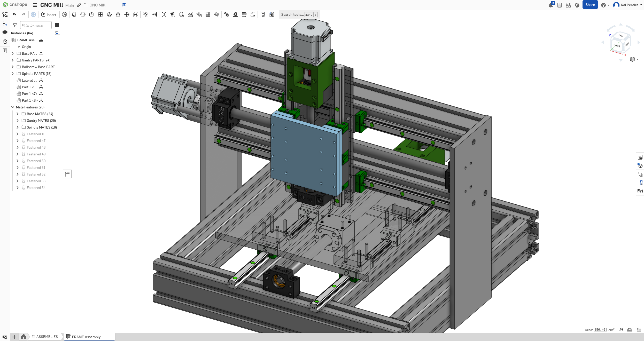Collapse the Mate Features list

[13, 107]
